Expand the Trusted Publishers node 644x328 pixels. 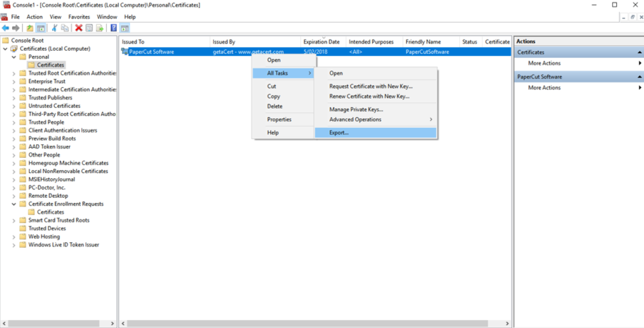[14, 98]
